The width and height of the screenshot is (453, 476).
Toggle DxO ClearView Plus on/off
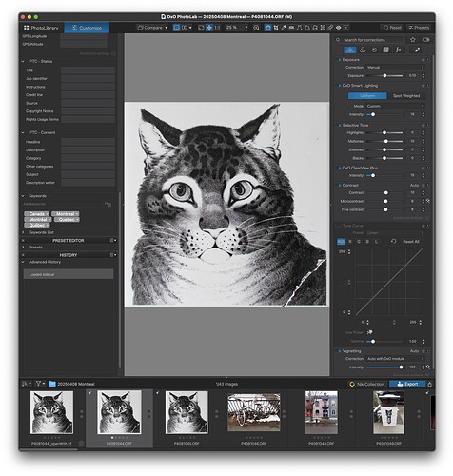(x=340, y=168)
